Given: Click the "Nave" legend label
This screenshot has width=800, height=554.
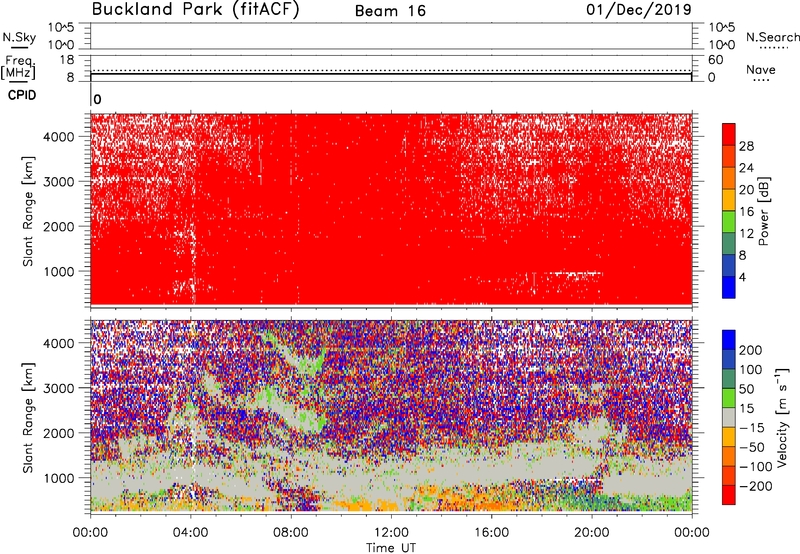Looking at the screenshot, I should coord(760,69).
